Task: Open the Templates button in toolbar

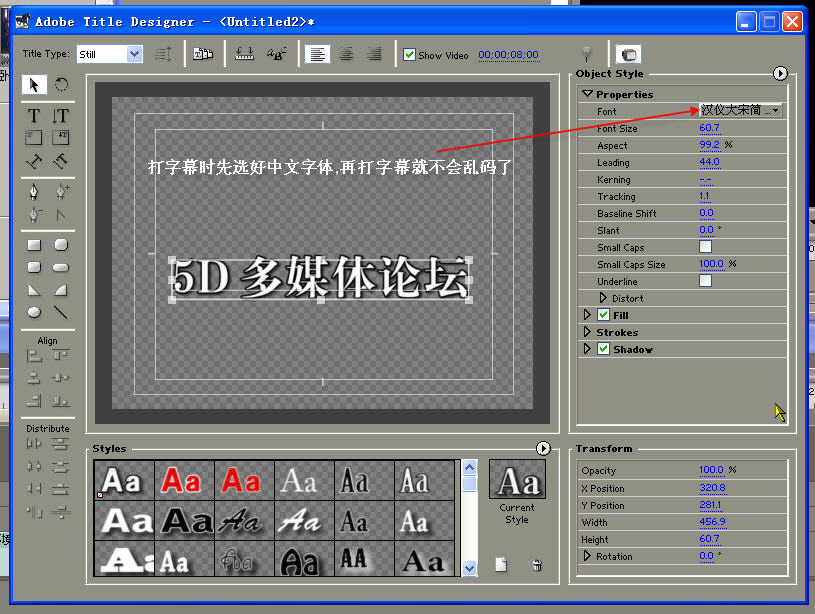Action: (x=203, y=54)
